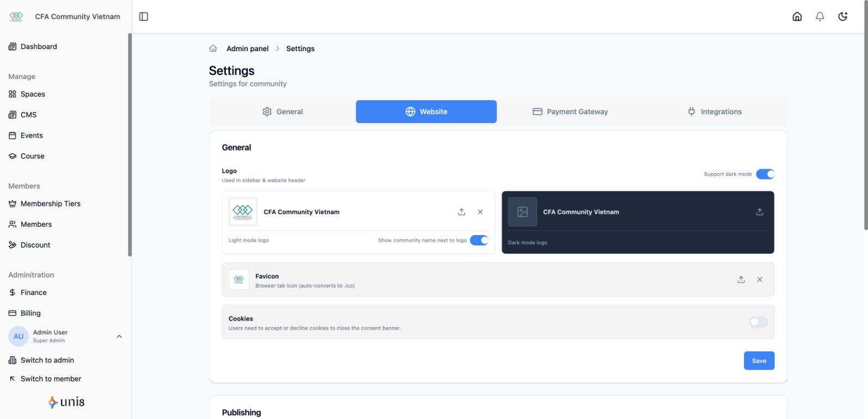Switch to the Payment Gateway tab
This screenshot has height=419, width=868.
(570, 112)
